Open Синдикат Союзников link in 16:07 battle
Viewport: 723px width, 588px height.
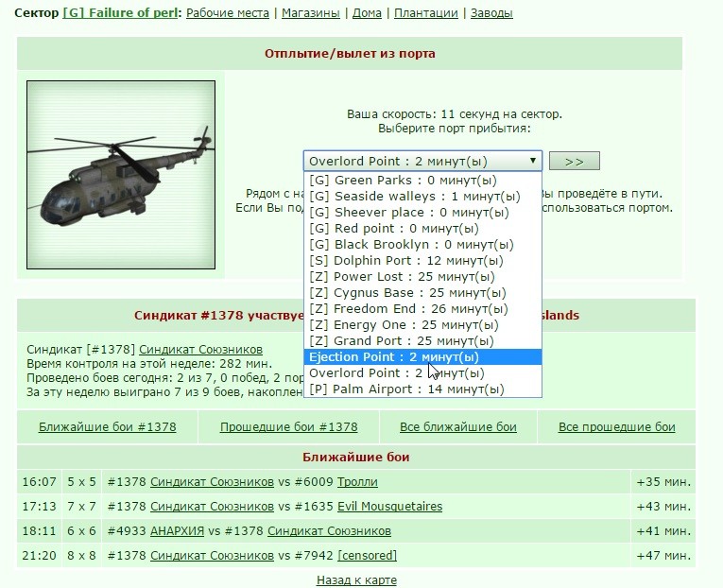coord(212,482)
